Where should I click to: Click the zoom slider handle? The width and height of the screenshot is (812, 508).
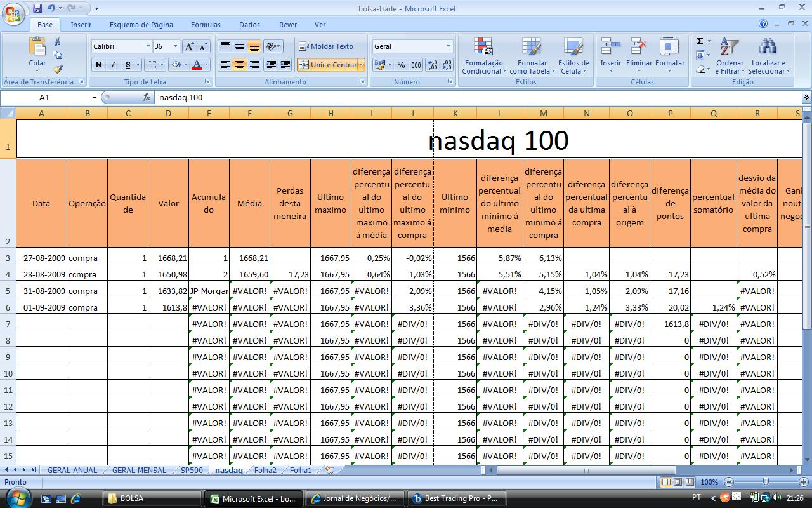[x=766, y=482]
